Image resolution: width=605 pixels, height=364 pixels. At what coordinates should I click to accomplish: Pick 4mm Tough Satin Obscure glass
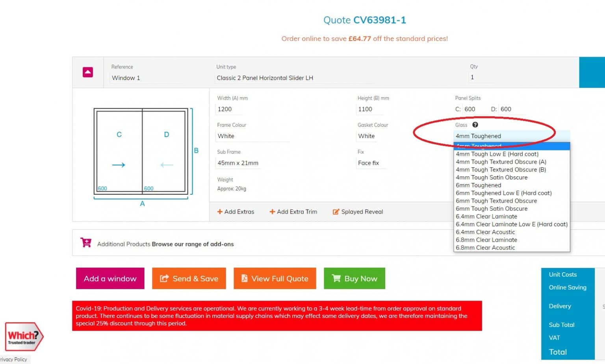coord(491,177)
